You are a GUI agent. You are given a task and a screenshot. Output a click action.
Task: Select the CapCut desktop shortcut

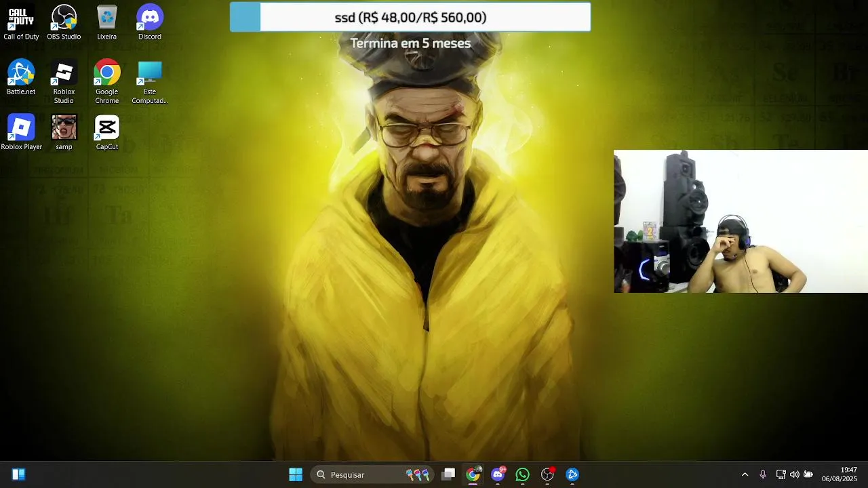[x=106, y=133]
